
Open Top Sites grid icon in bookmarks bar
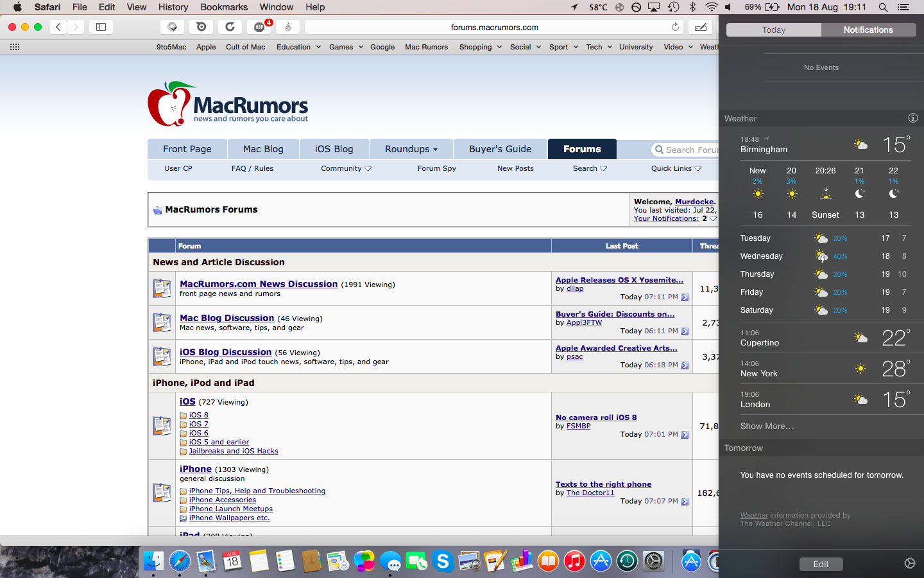(15, 47)
